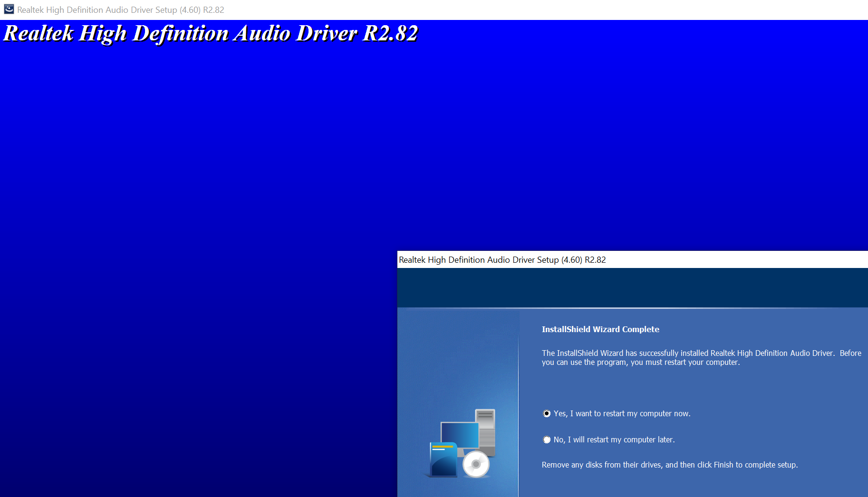Viewport: 868px width, 497px height.
Task: Click the Realtek setup window title bar icon
Action: pyautogui.click(x=9, y=9)
